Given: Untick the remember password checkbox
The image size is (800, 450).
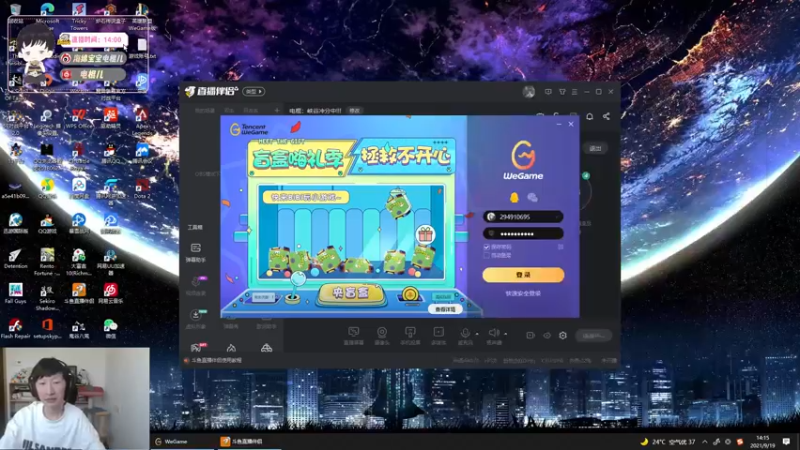Looking at the screenshot, I should (x=487, y=247).
